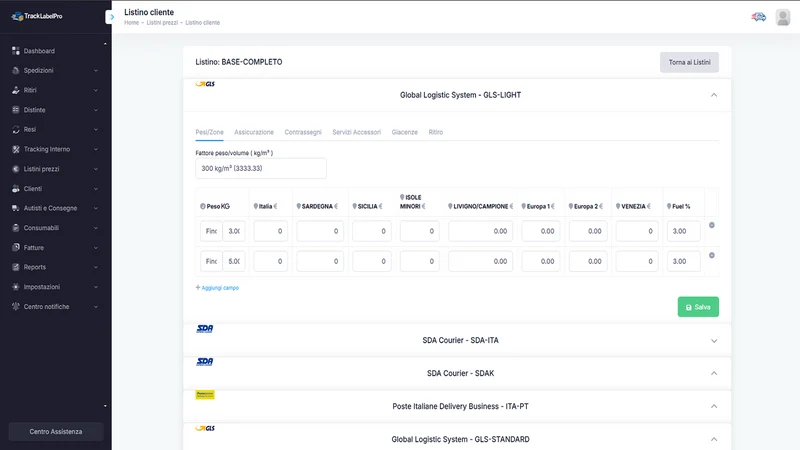Open the Servizi Accessori tab
The height and width of the screenshot is (450, 800).
357,132
